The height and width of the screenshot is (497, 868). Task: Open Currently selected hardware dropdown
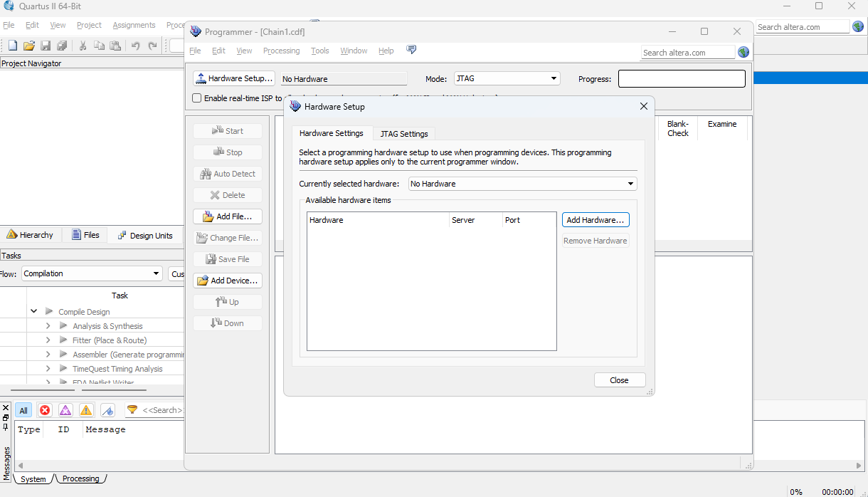[523, 184]
